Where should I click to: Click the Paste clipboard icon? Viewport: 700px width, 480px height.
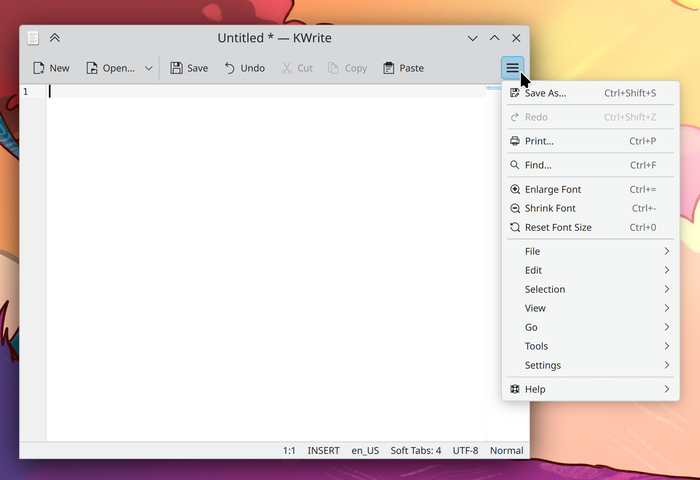(x=389, y=68)
